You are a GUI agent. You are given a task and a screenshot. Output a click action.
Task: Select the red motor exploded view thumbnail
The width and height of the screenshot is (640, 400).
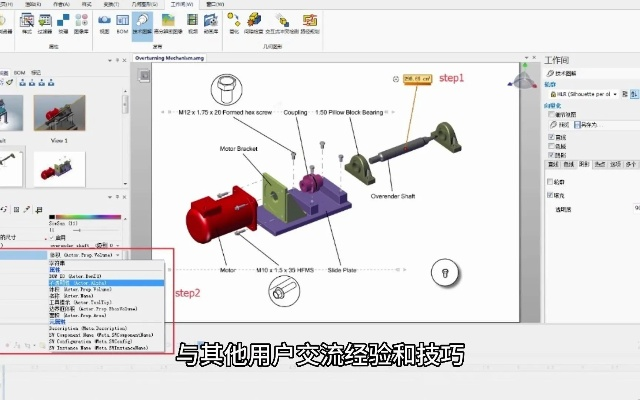pos(59,169)
